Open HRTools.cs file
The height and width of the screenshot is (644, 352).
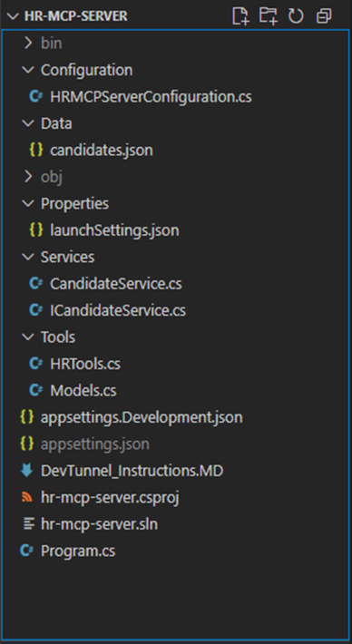point(85,364)
